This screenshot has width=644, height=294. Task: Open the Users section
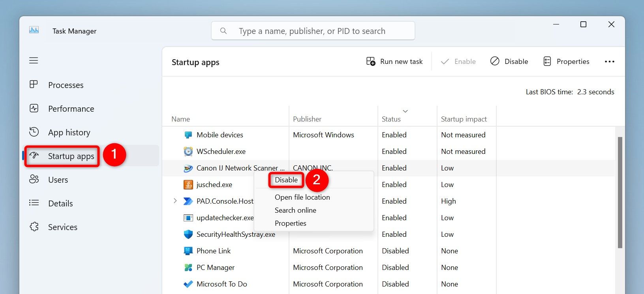coord(58,180)
